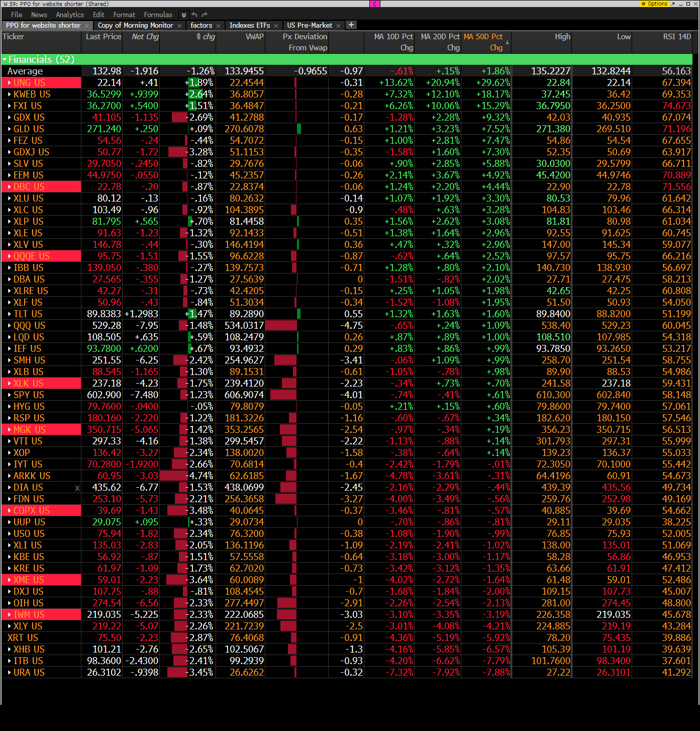Close the 'factors' tab
Screen dimensions: 700x731
[x=218, y=26]
